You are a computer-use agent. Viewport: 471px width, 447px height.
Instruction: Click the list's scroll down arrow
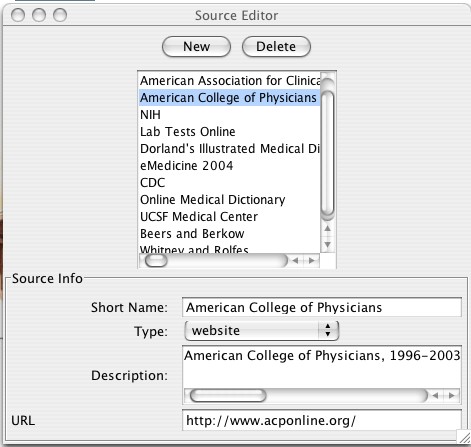[x=328, y=245]
